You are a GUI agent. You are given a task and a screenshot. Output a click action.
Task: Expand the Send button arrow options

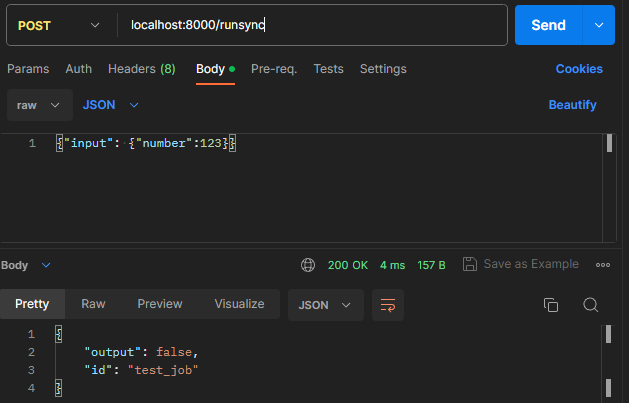[599, 25]
